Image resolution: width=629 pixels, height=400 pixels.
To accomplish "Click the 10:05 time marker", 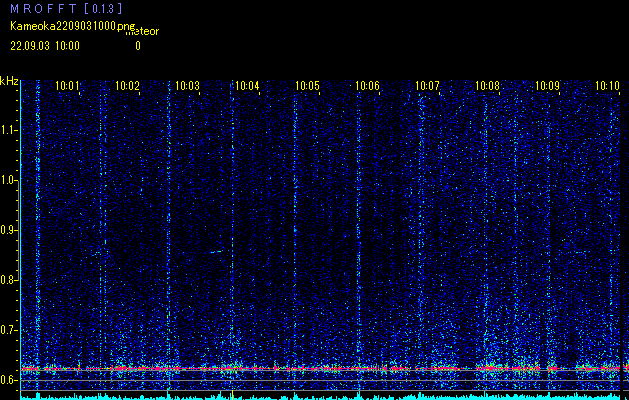I will (307, 86).
